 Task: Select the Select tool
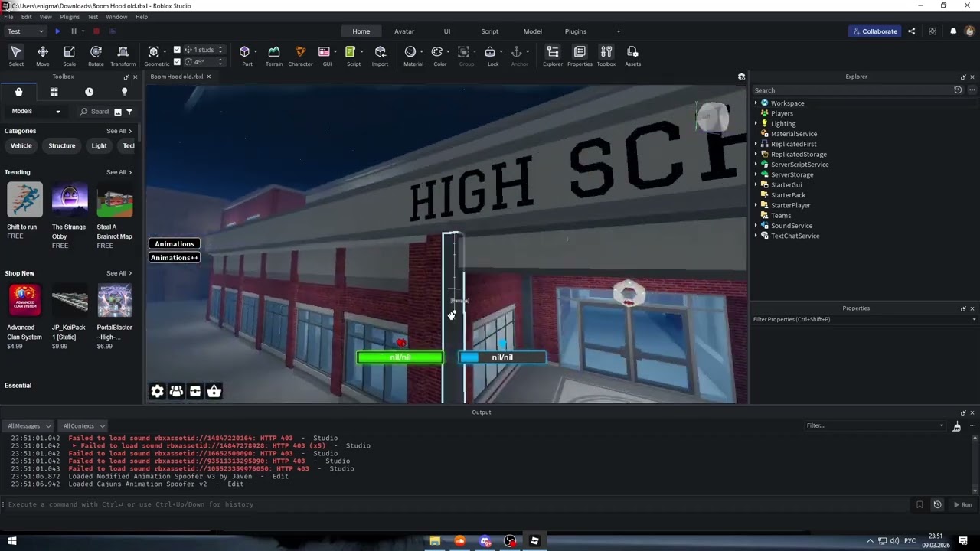tap(16, 55)
